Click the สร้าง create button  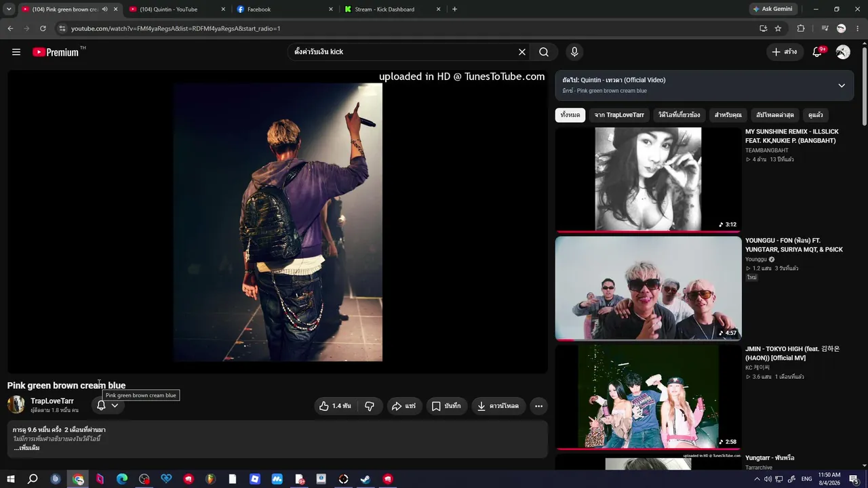(x=785, y=52)
